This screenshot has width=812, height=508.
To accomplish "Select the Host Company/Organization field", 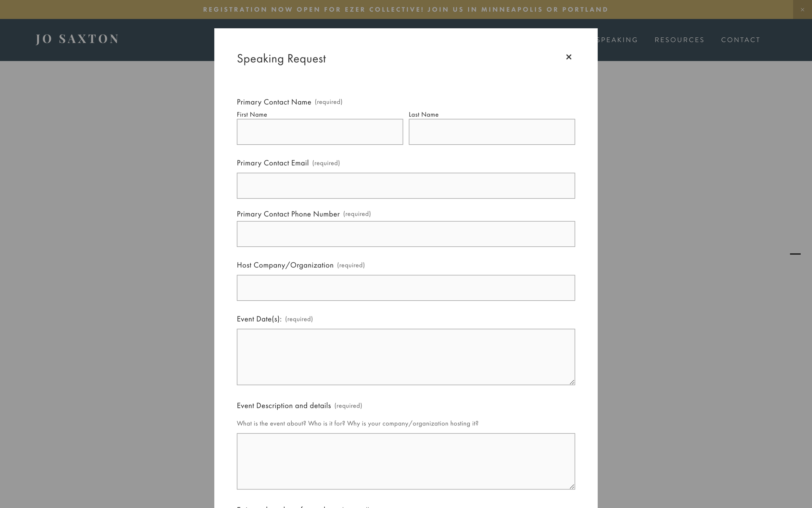I will click(x=405, y=288).
